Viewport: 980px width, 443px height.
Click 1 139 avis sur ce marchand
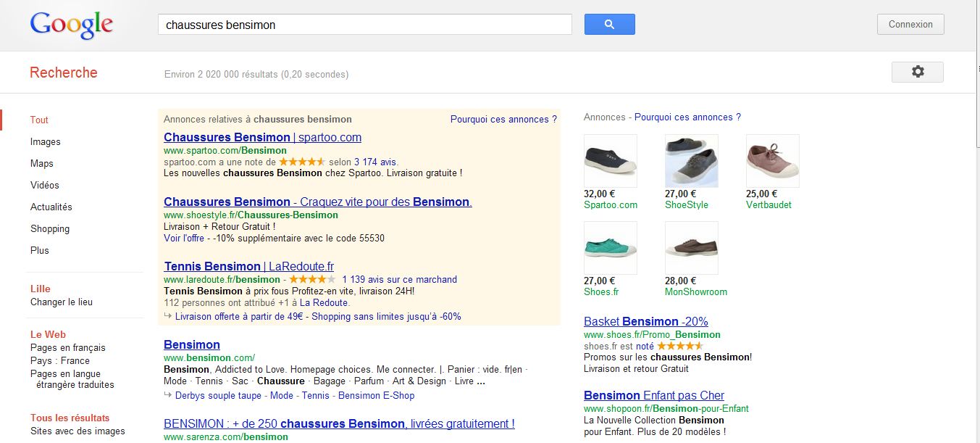[x=399, y=280]
